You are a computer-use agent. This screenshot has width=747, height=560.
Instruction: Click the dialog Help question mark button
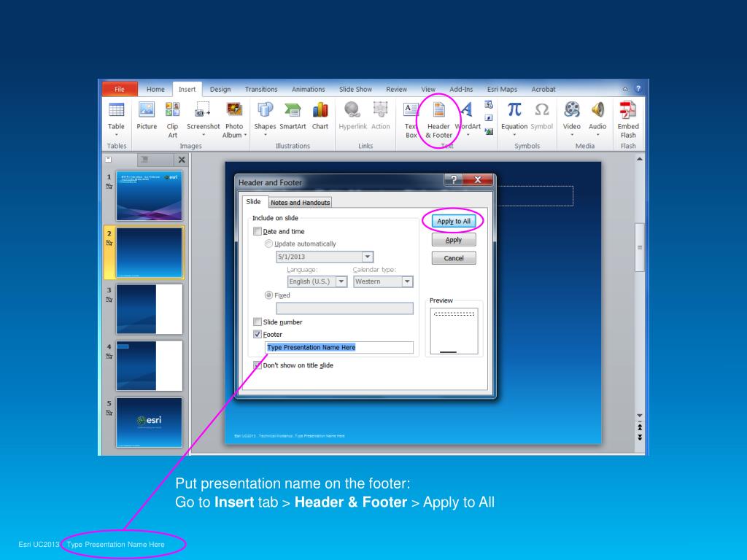click(454, 179)
